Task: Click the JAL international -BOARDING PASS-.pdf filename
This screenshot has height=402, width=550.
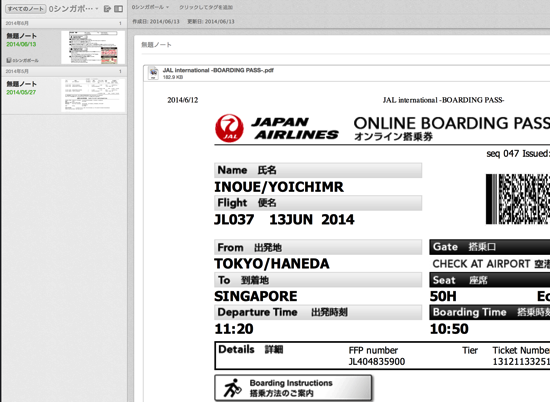Action: coord(218,70)
